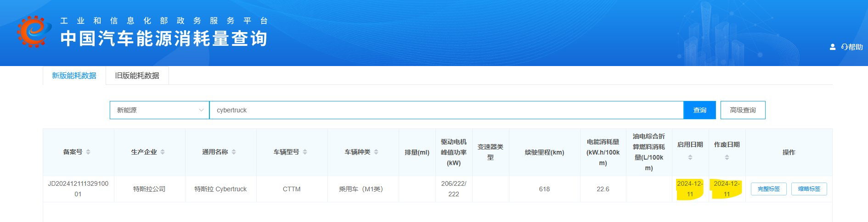Open 高级查询 advanced search
The width and height of the screenshot is (868, 222).
click(x=743, y=110)
